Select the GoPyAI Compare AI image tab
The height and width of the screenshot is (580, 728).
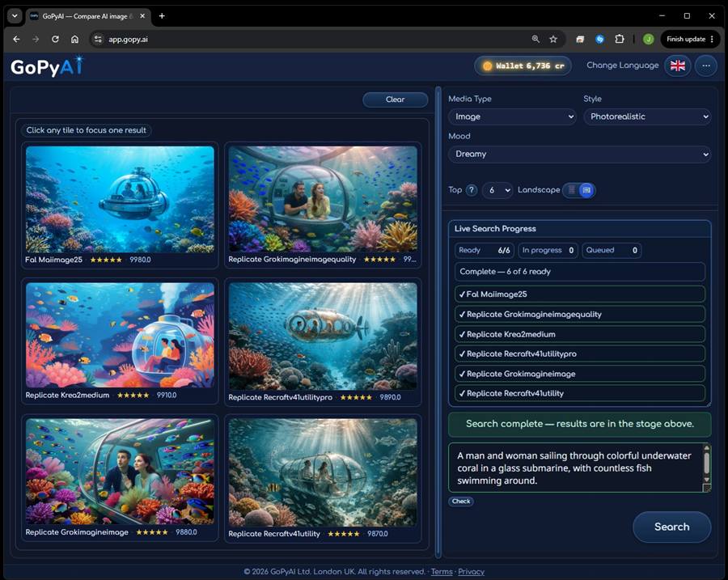point(87,16)
